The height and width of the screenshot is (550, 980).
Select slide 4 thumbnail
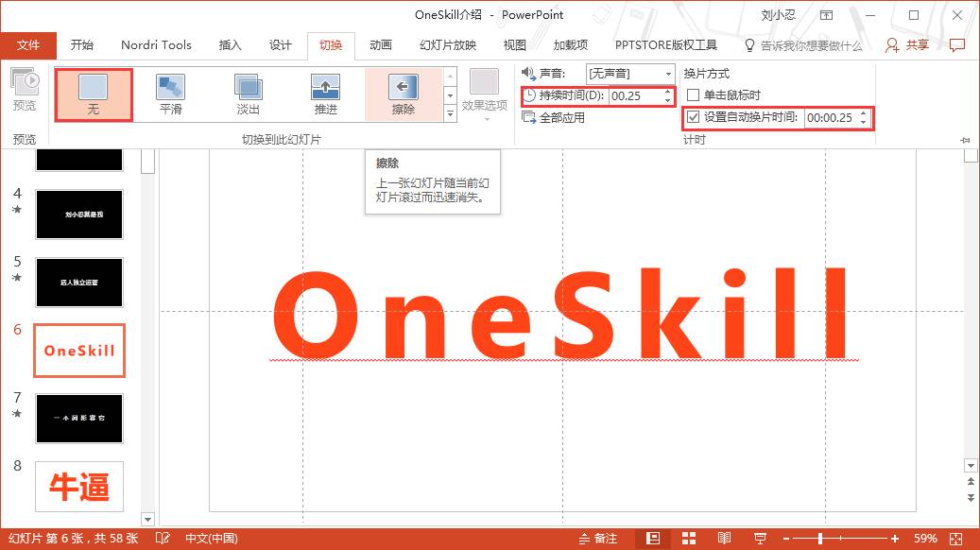(79, 215)
